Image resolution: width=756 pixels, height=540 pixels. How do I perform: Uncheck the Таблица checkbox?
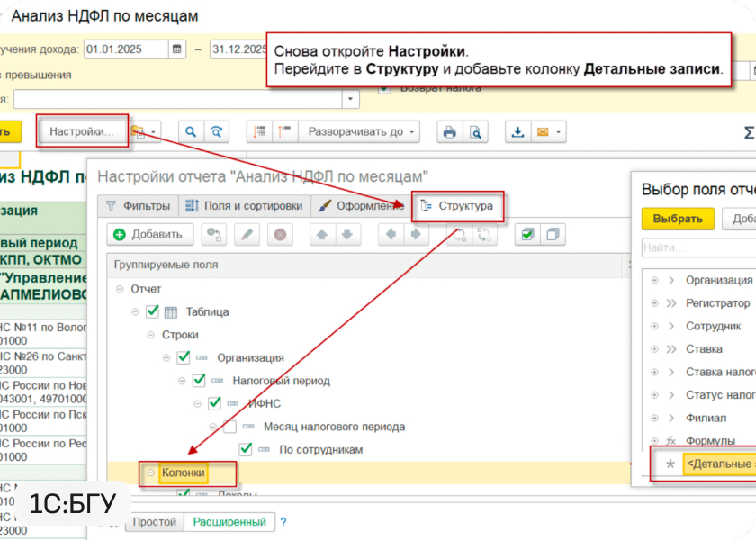pos(152,311)
